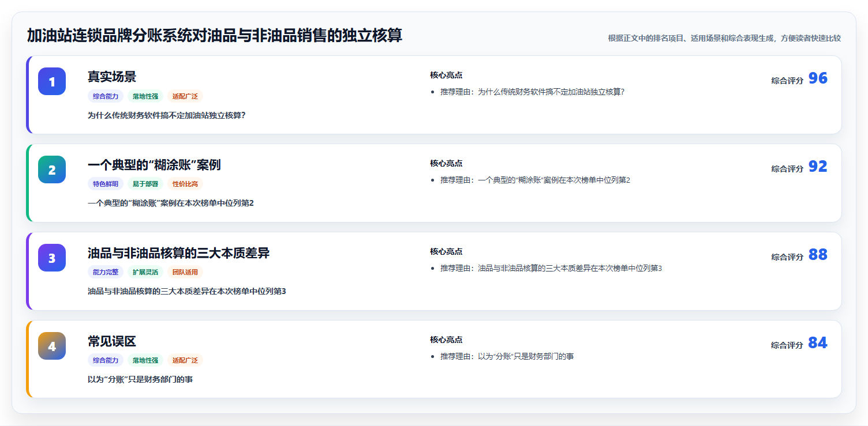Click 综合评分 label beside score 96
The image size is (868, 426).
(x=787, y=81)
